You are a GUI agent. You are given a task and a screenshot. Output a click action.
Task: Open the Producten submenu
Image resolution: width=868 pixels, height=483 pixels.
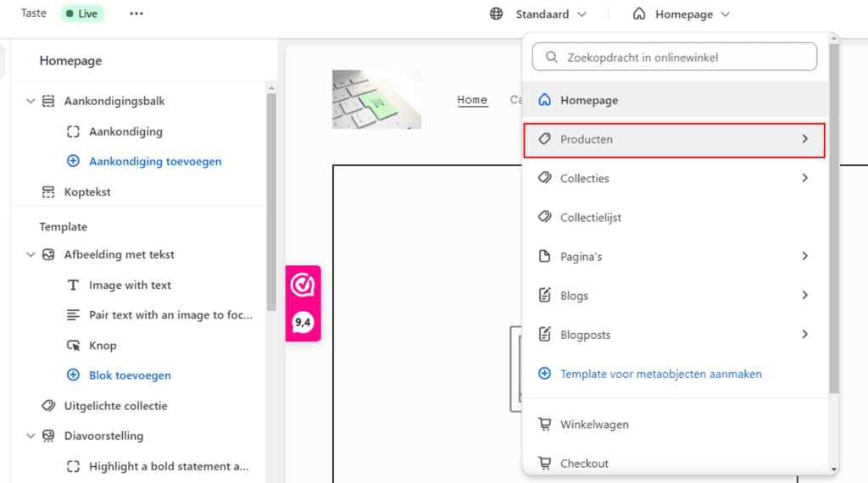(674, 139)
